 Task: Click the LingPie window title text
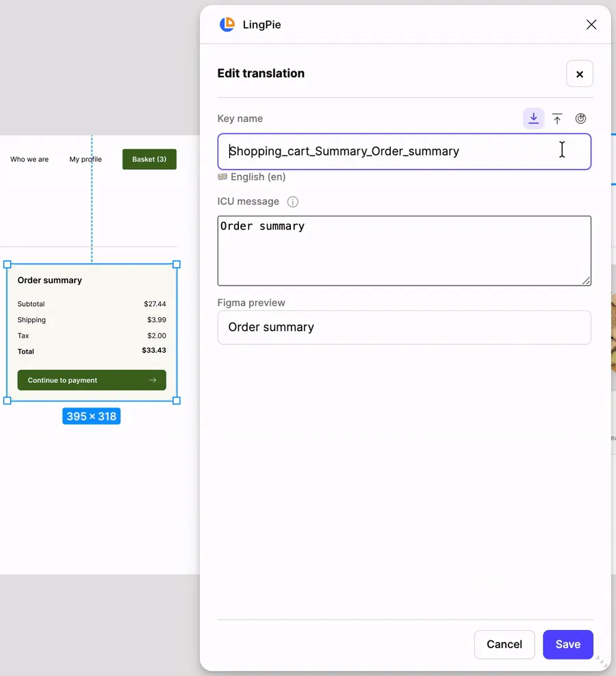(x=262, y=25)
